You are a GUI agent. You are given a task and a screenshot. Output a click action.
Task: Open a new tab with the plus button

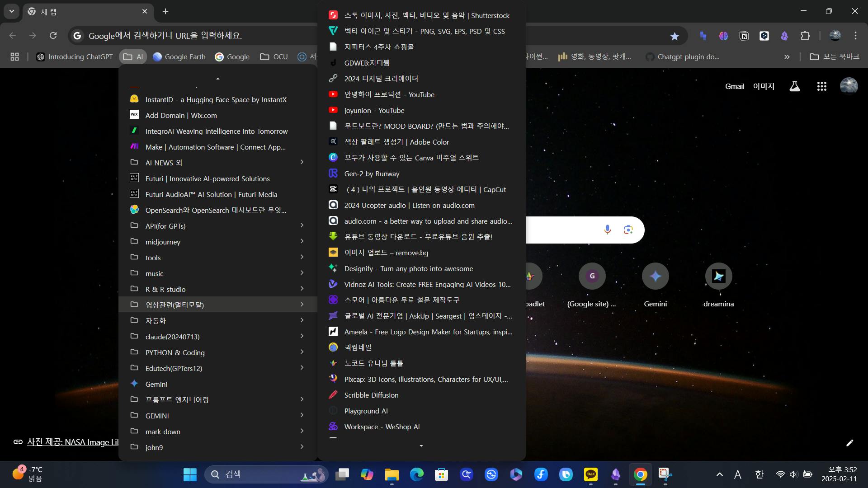165,11
